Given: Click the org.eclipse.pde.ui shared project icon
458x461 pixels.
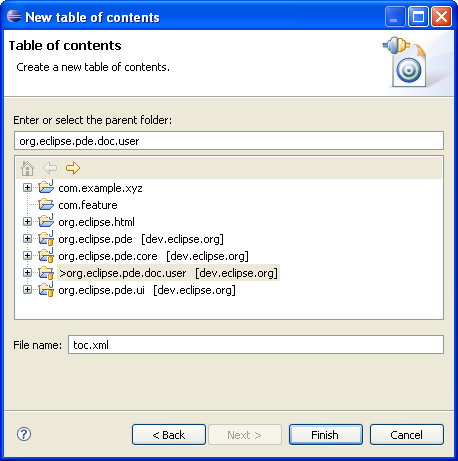Looking at the screenshot, I should [46, 289].
